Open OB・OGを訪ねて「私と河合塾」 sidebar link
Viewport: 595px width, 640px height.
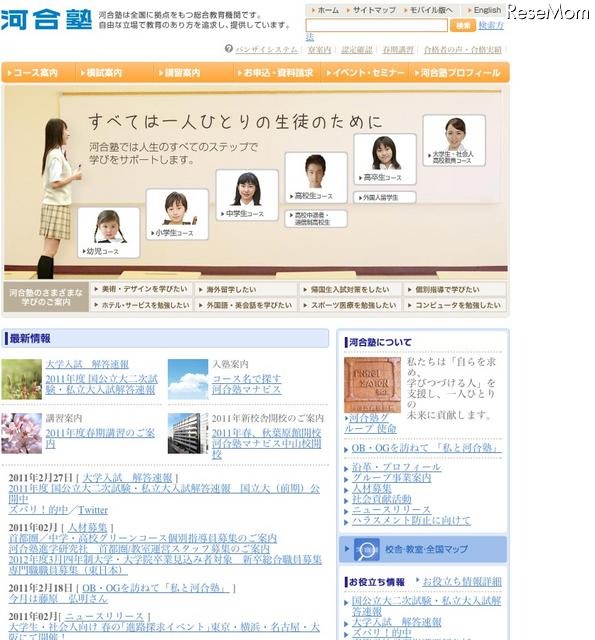click(426, 448)
